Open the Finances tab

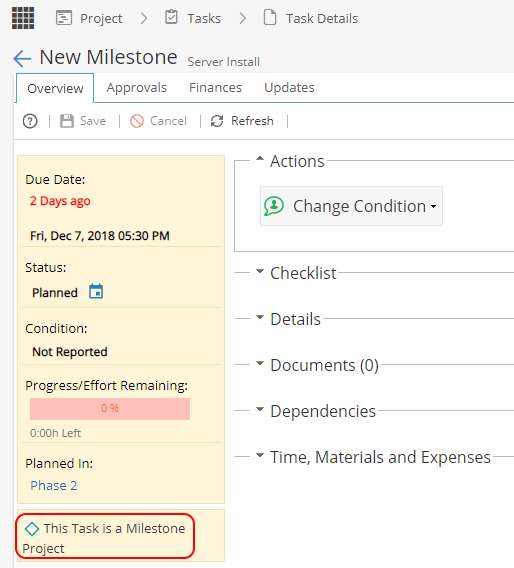point(216,88)
